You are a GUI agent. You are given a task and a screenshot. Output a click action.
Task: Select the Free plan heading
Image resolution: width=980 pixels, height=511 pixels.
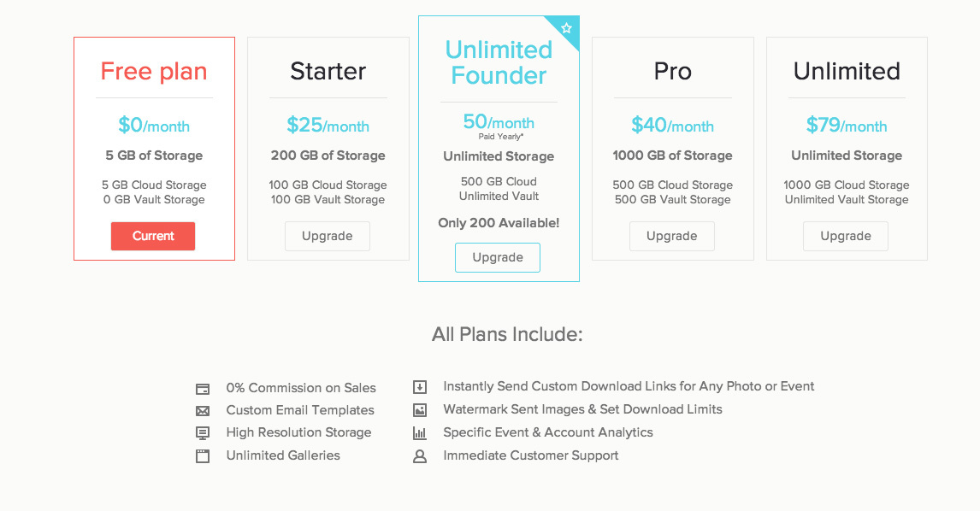coord(154,71)
